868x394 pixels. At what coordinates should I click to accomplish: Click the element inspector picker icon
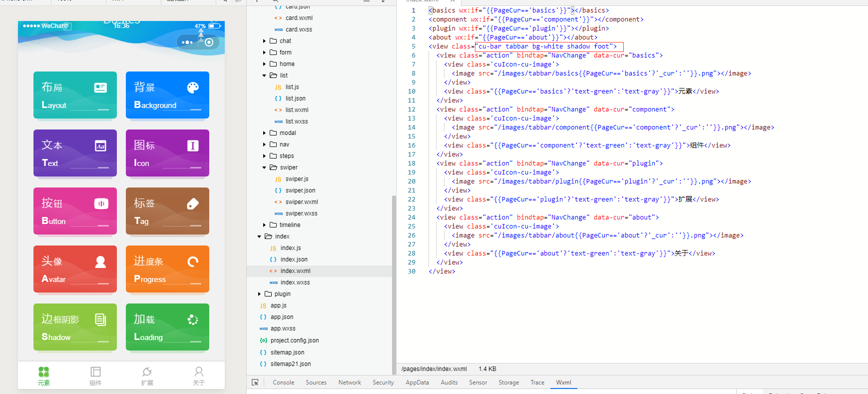(255, 382)
